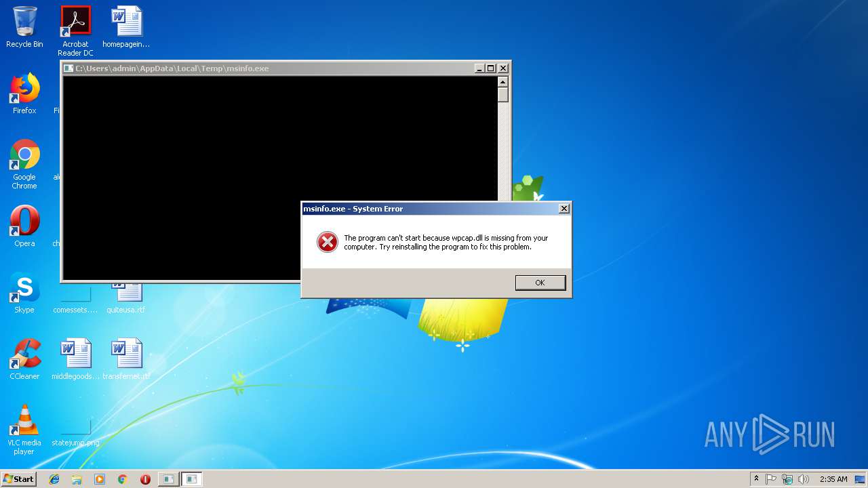The image size is (868, 488).
Task: Click the red error icon in the dialog
Action: (328, 242)
